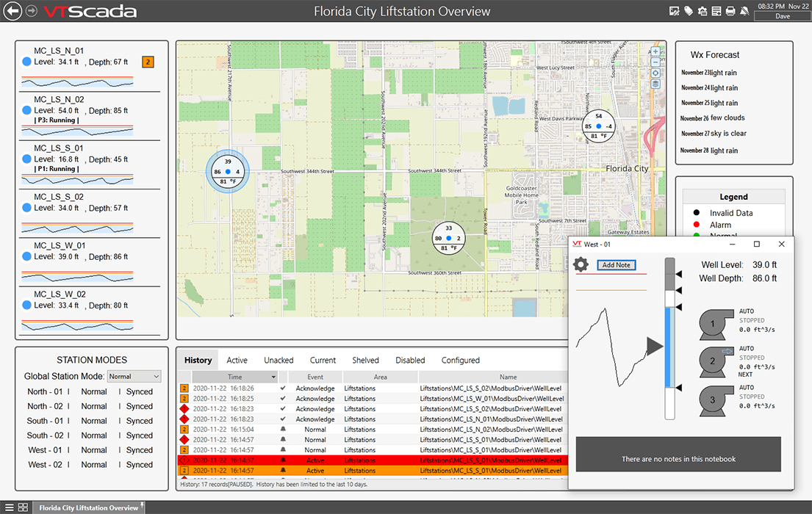Click the well level bar in West - 01 popup
The height and width of the screenshot is (514, 812).
click(x=669, y=339)
